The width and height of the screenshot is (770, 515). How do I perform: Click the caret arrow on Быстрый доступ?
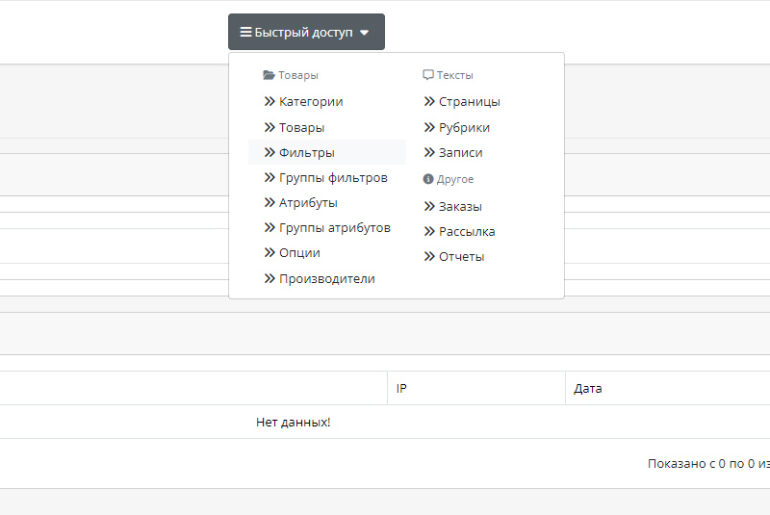click(364, 33)
